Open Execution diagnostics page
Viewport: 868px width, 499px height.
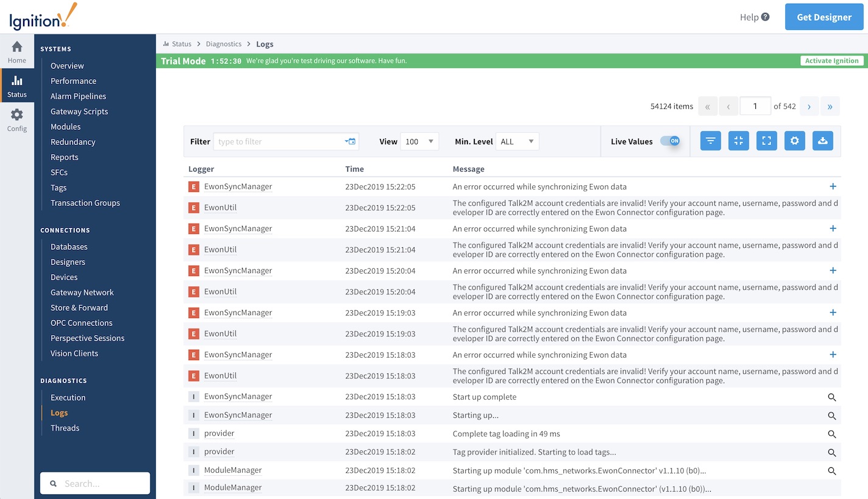pos(68,397)
